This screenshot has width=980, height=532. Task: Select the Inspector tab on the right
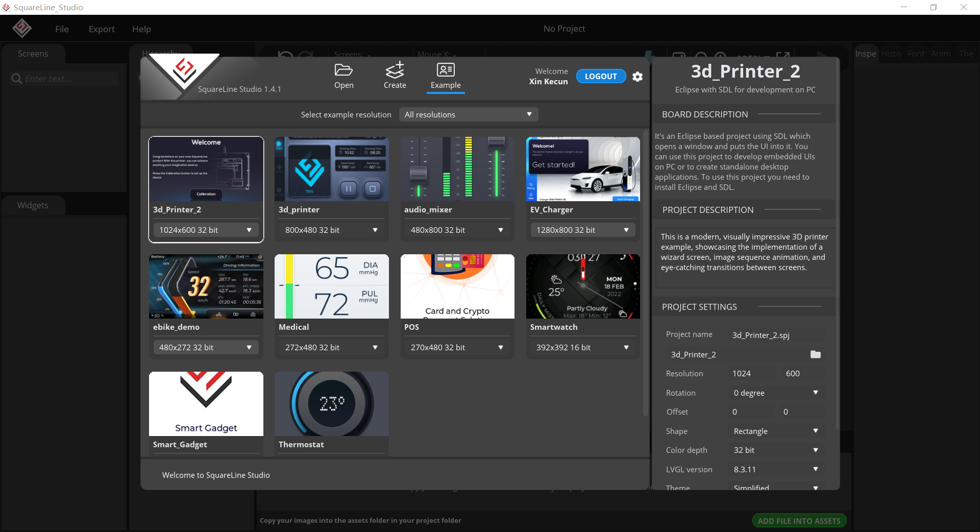[x=866, y=54]
